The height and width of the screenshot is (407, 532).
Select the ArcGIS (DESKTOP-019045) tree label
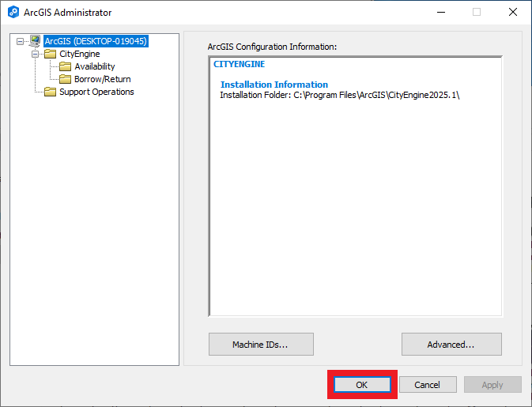coord(96,41)
